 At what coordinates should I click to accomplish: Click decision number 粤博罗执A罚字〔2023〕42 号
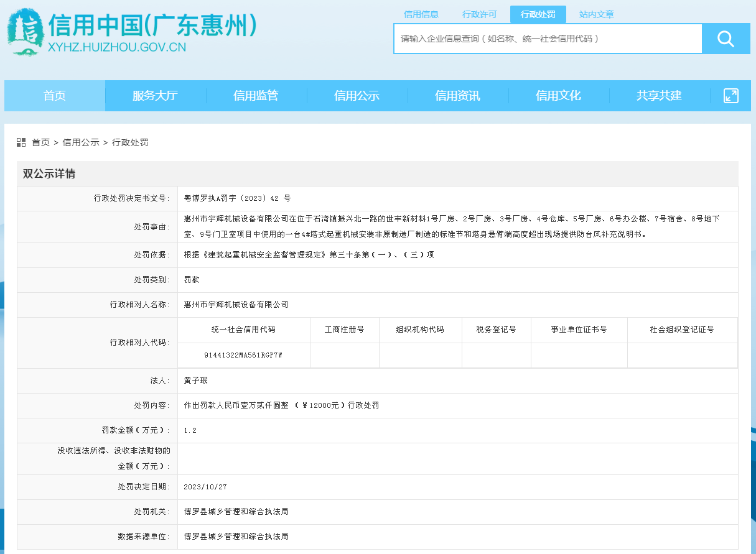tap(237, 198)
